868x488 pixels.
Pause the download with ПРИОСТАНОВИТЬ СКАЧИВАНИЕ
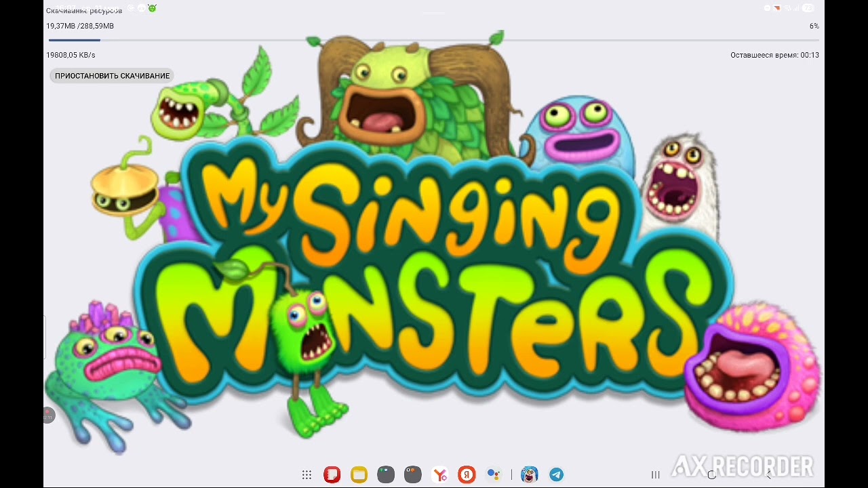112,76
